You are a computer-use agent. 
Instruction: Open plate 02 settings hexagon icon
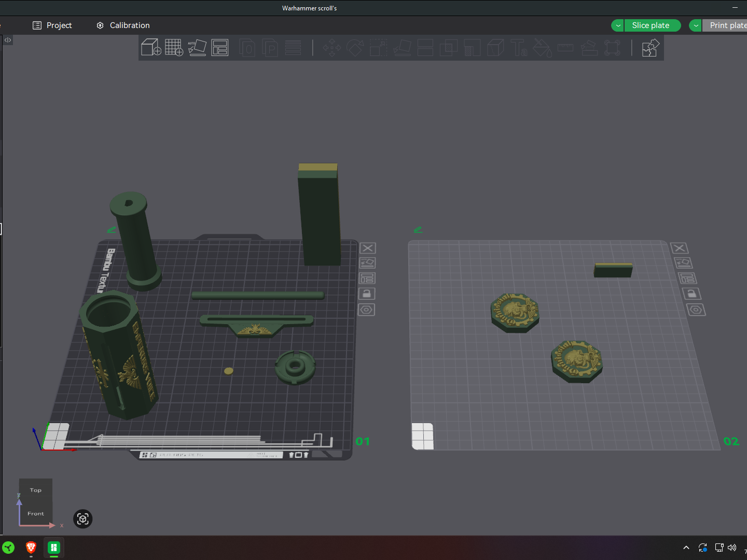point(696,310)
